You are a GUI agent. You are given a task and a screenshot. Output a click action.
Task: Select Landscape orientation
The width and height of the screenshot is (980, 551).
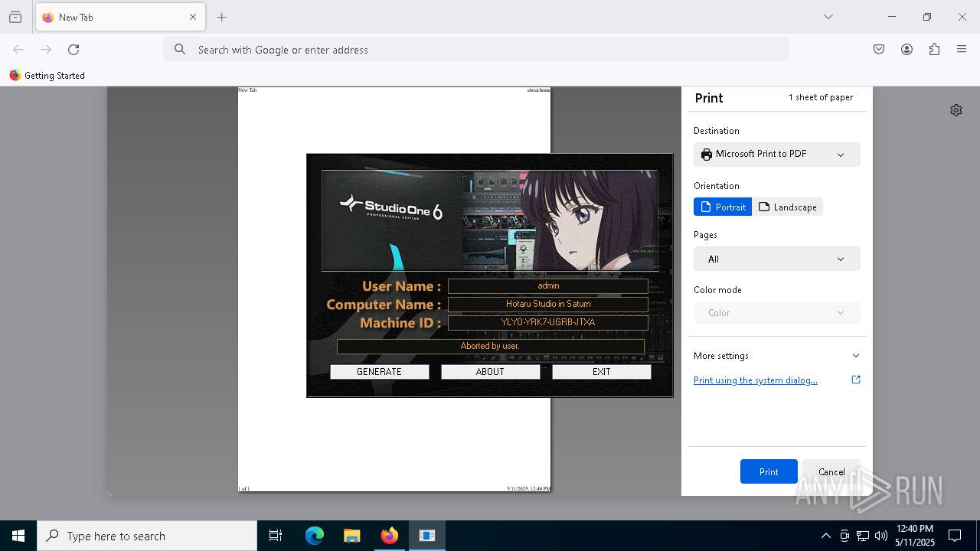[x=788, y=207]
